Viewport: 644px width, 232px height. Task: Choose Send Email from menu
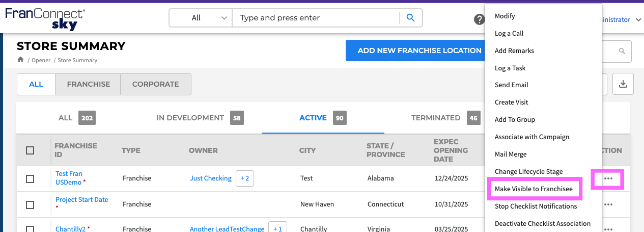512,85
